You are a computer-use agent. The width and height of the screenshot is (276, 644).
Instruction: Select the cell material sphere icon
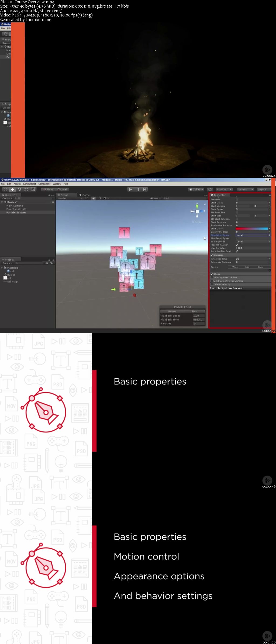(x=8, y=271)
